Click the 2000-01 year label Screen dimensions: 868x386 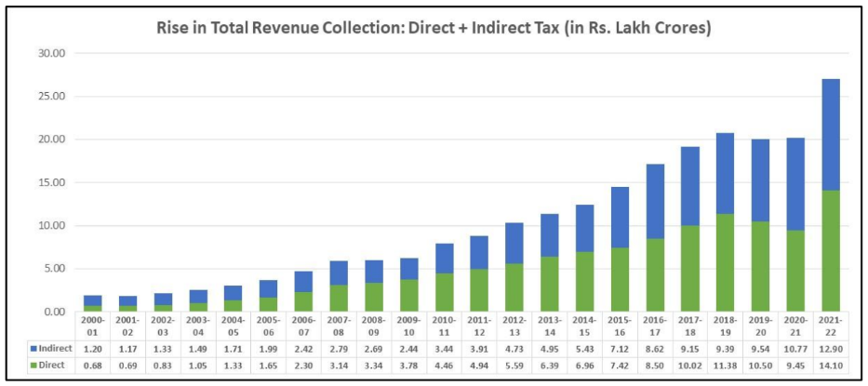pos(92,326)
